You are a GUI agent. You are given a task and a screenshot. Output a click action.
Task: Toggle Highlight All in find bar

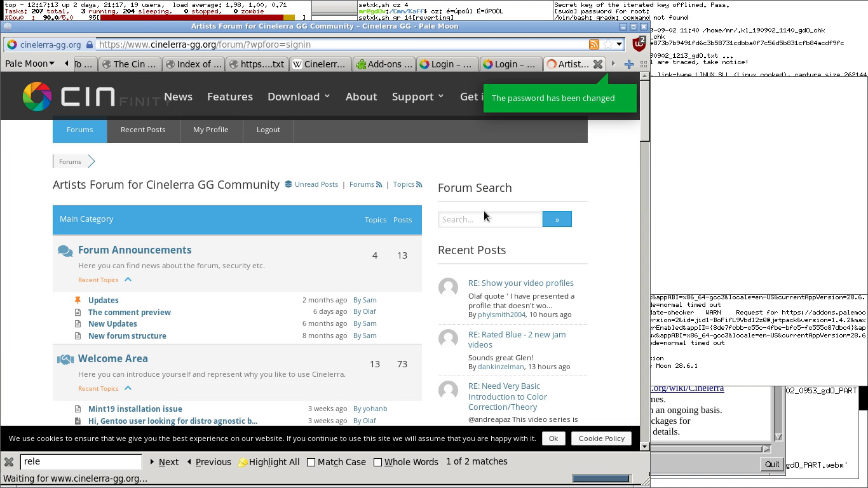(x=268, y=462)
